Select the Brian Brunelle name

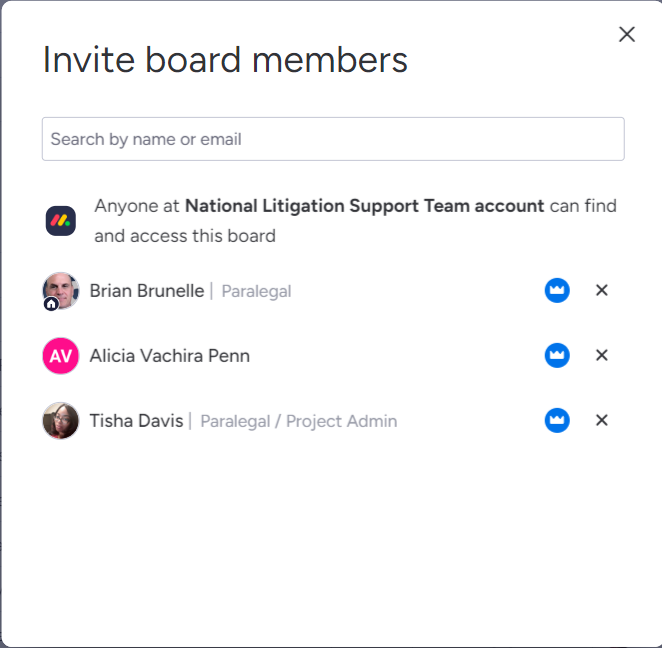(x=147, y=291)
